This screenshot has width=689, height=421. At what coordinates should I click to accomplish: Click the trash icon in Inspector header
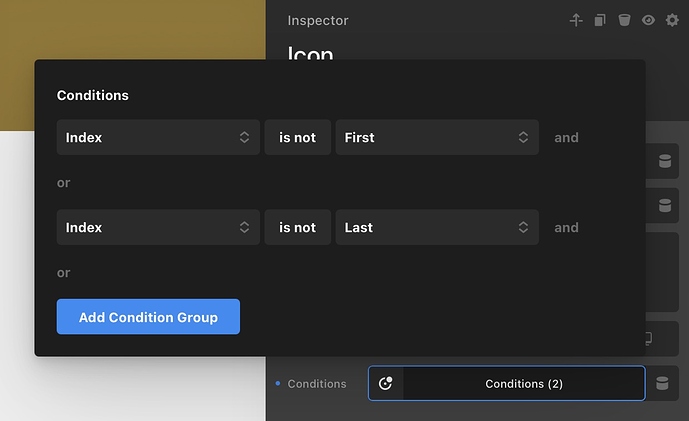[x=624, y=20]
